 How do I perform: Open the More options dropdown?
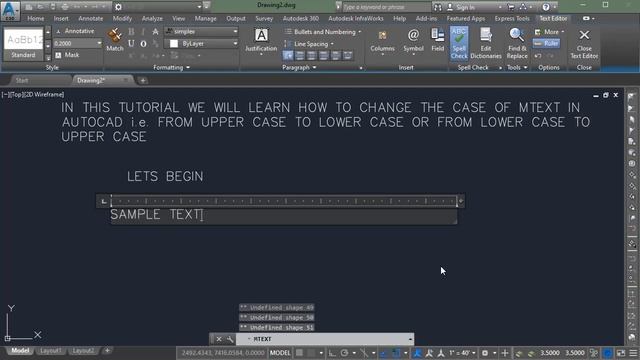[x=549, y=31]
